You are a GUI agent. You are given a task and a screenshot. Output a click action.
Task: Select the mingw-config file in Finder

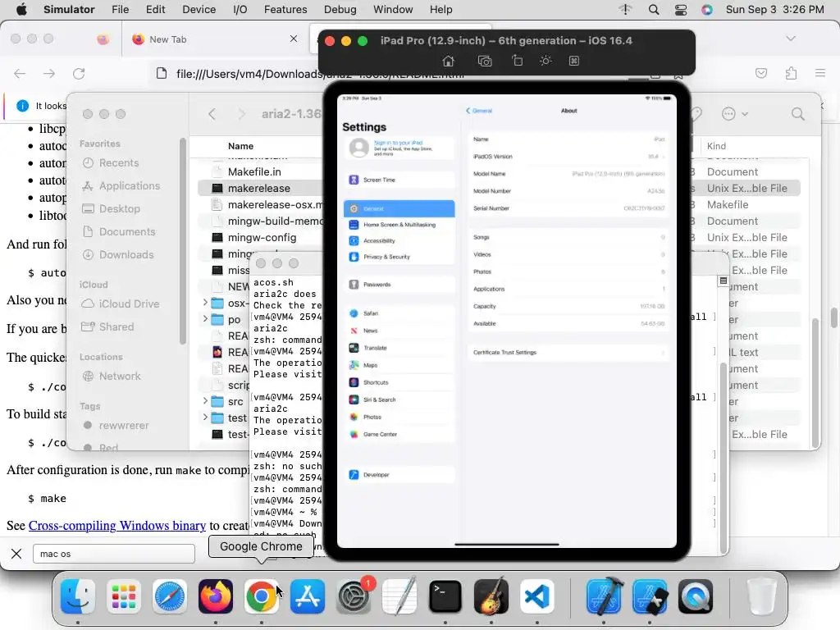(x=260, y=237)
